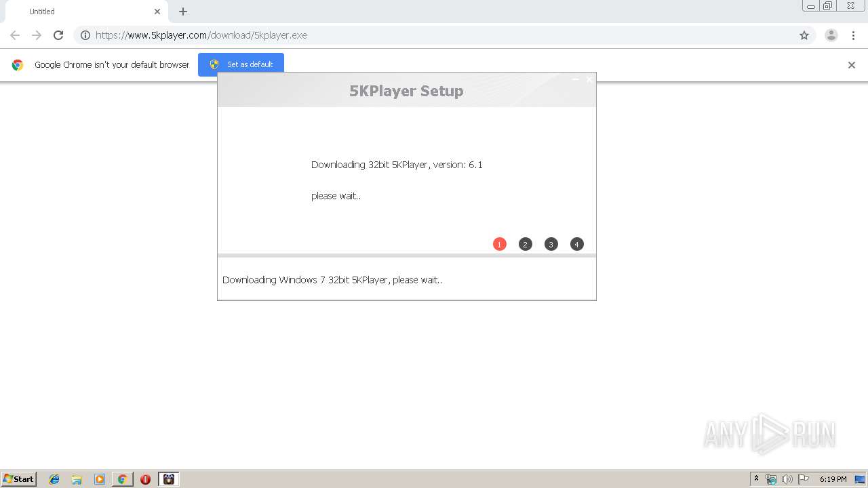Click the setup download progress bar
This screenshot has width=868, height=488.
click(407, 256)
